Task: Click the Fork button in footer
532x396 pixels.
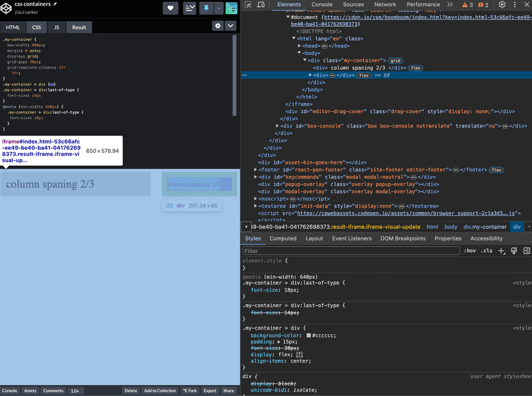Action: coord(190,391)
